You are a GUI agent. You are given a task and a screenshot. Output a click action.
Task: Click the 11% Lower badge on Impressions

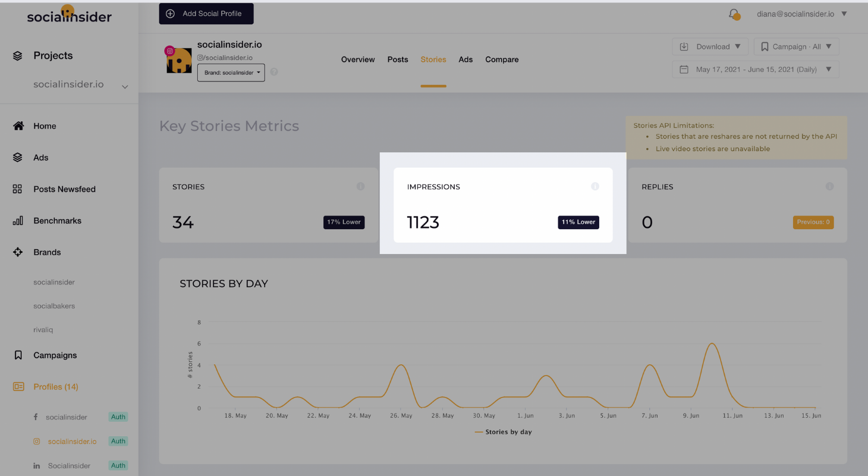(578, 222)
